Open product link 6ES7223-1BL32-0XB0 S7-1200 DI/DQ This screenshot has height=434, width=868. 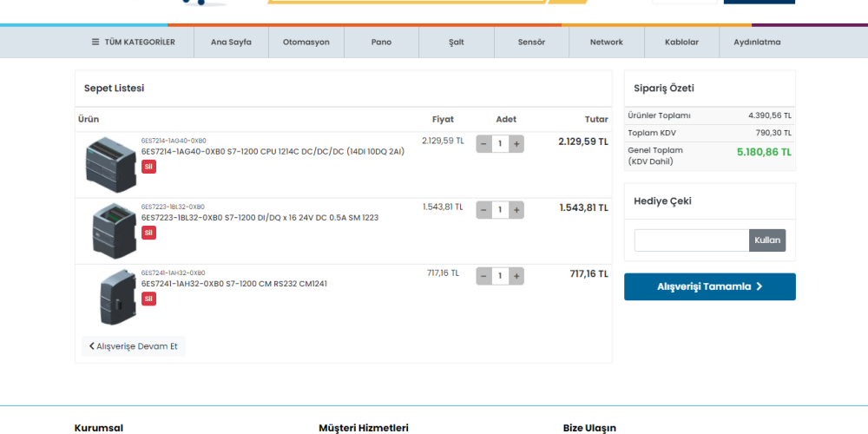point(260,218)
